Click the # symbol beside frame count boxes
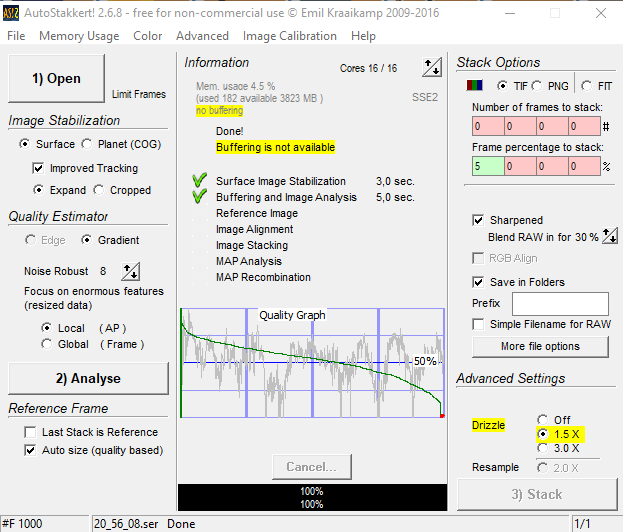The width and height of the screenshot is (623, 532). (x=607, y=127)
